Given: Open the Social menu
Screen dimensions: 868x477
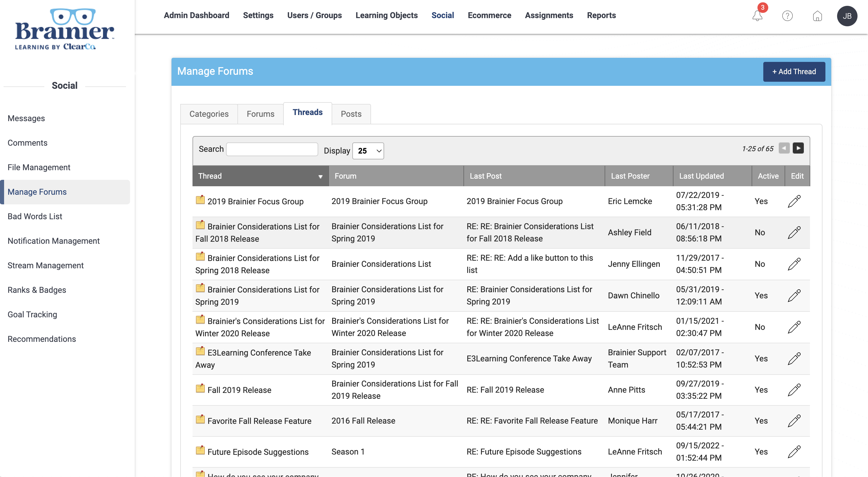Looking at the screenshot, I should click(x=442, y=15).
